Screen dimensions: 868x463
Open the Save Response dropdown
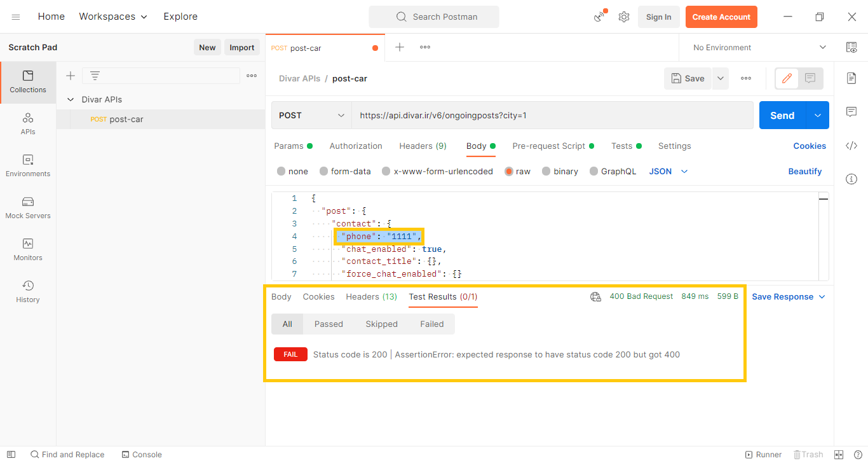[788, 296]
